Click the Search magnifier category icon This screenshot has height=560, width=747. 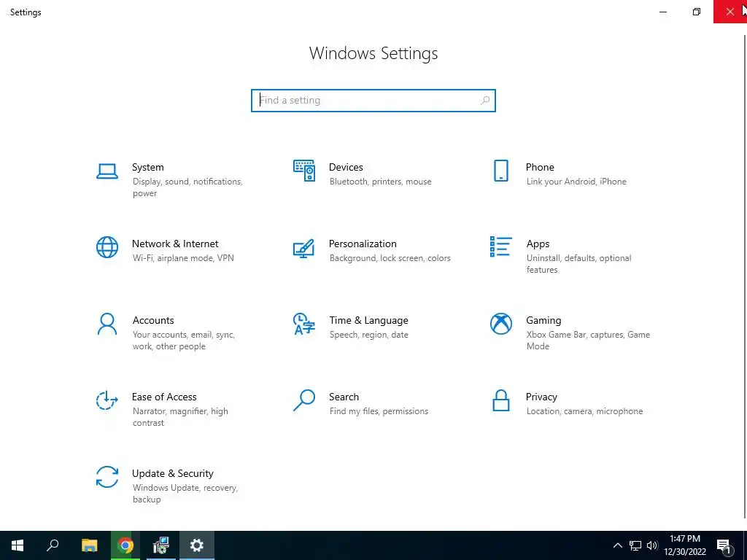point(304,400)
